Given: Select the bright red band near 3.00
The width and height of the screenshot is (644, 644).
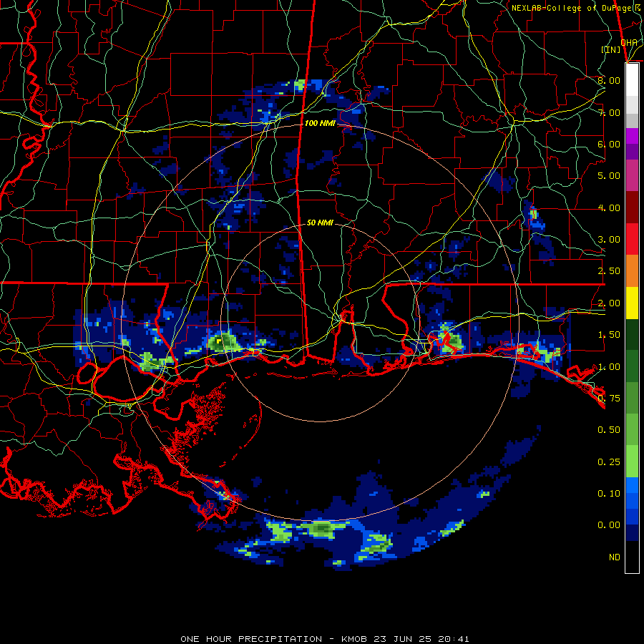Looking at the screenshot, I should [x=632, y=239].
